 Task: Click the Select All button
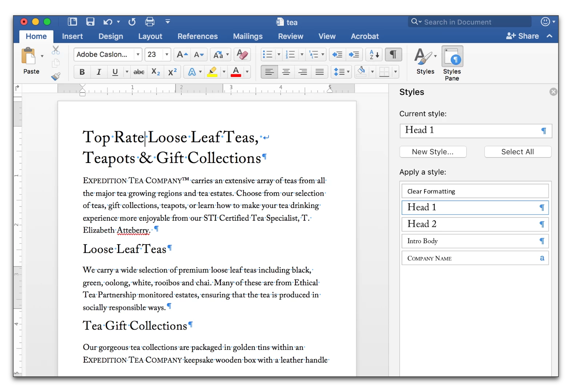[x=517, y=152]
